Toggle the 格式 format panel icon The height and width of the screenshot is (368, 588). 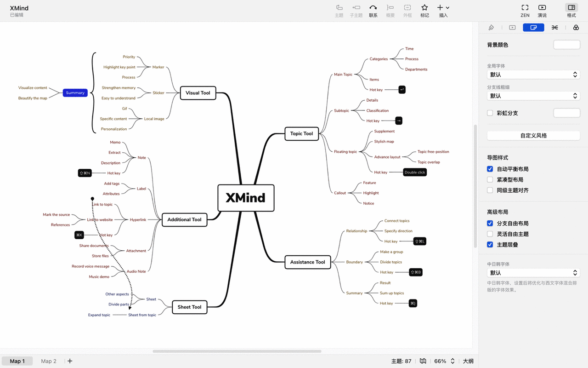coord(571,7)
